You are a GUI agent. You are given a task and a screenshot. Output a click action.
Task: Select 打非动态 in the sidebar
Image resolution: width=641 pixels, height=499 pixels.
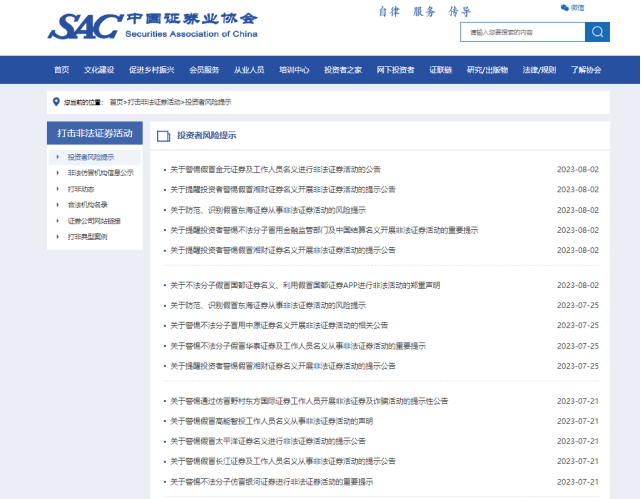pyautogui.click(x=81, y=189)
